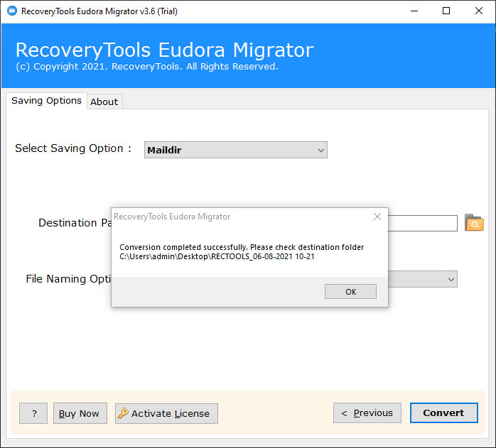Viewport: 496px width, 448px height.
Task: Click the Buy Now button
Action: pos(80,413)
